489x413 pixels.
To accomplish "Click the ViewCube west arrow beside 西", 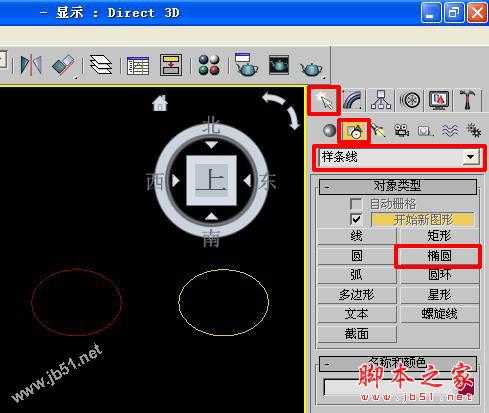I will point(175,181).
